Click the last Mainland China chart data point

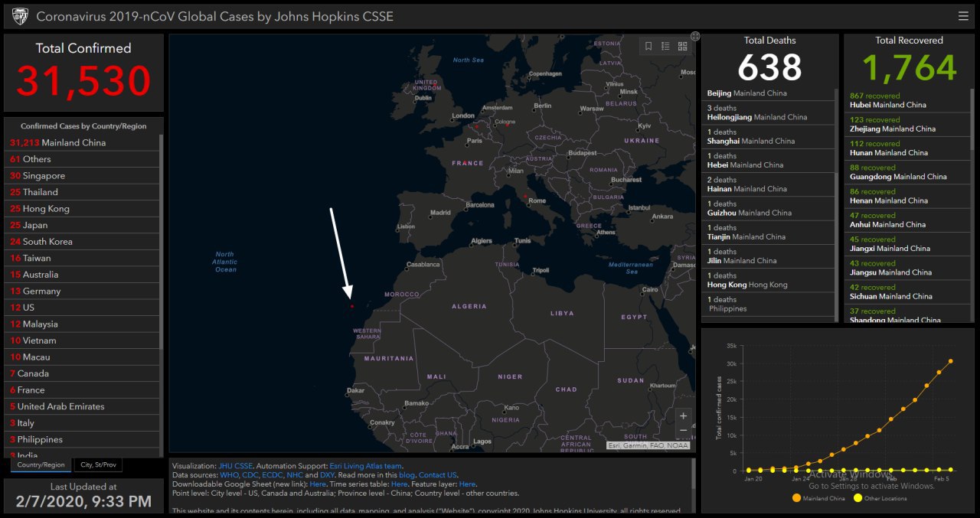(951, 361)
